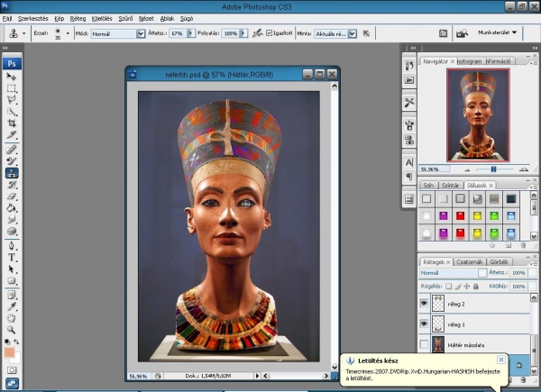The image size is (541, 392).
Task: Toggle airbrush option in options bar
Action: pyautogui.click(x=257, y=33)
